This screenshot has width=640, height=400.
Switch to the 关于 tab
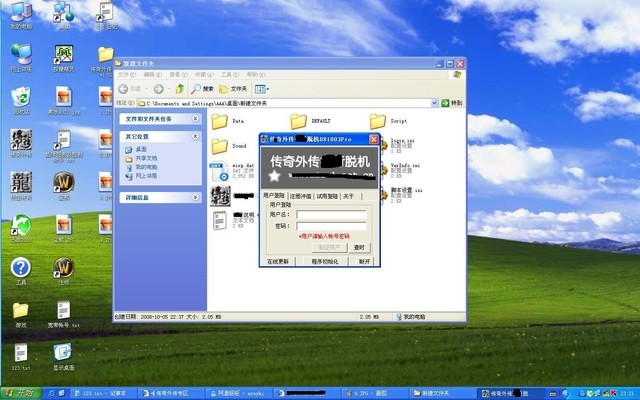point(350,196)
